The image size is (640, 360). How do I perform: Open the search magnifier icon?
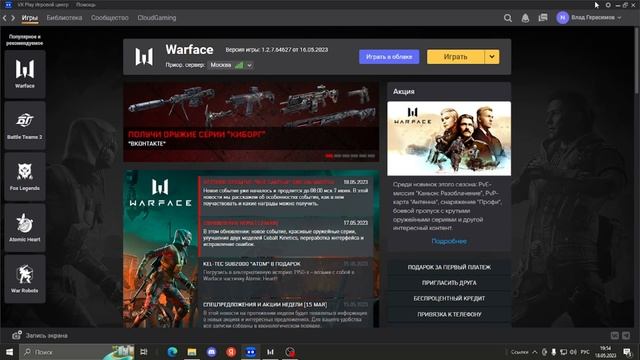[508, 18]
